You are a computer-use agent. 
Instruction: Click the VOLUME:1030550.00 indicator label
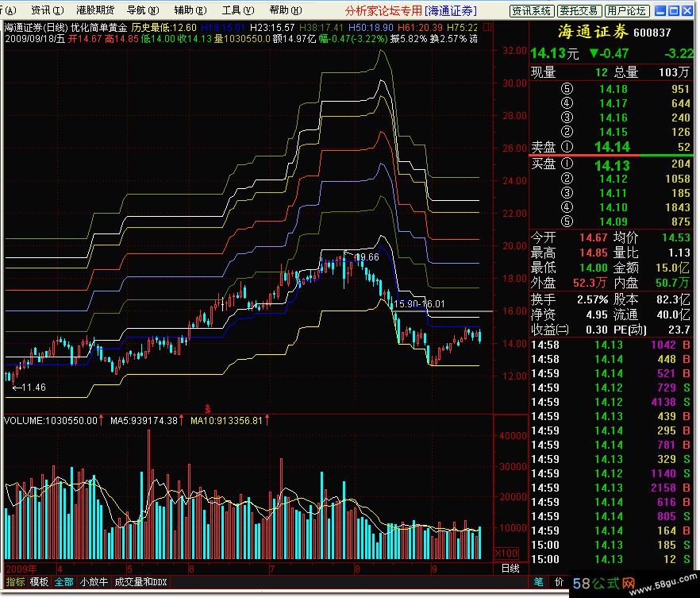51,421
